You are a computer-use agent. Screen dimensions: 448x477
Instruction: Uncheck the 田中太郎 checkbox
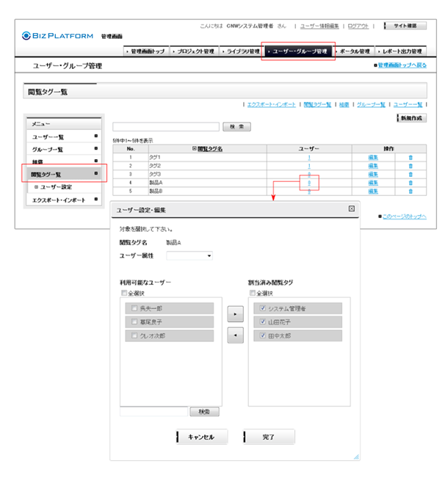point(263,335)
